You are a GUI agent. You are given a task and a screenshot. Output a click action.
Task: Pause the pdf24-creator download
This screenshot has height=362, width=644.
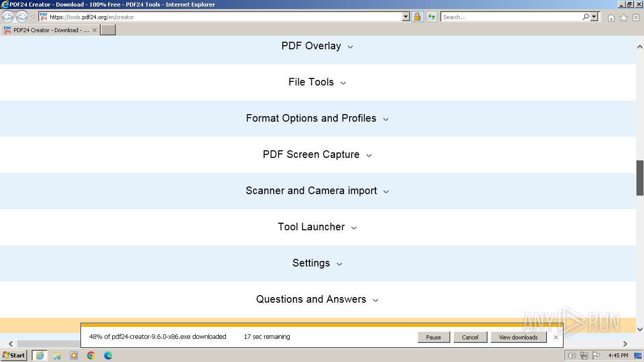tap(433, 337)
